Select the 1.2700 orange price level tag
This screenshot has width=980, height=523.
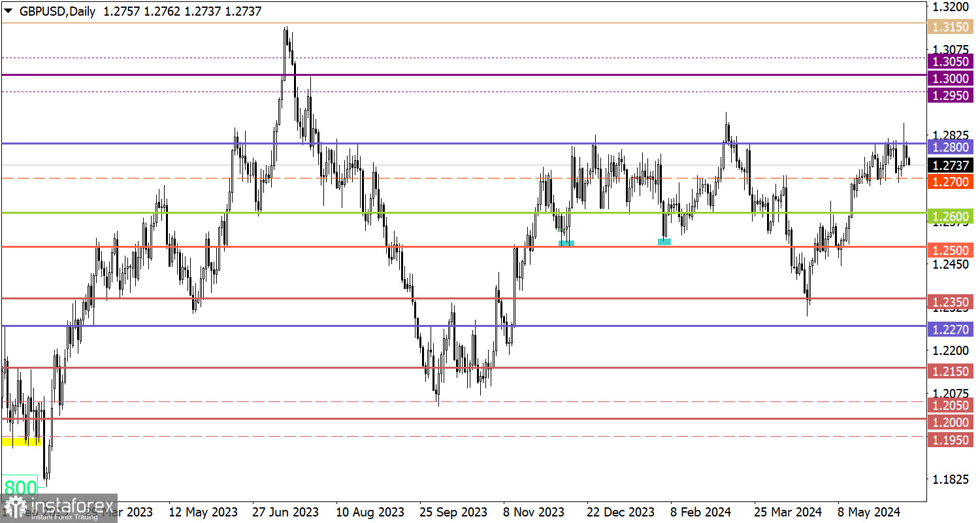(951, 182)
